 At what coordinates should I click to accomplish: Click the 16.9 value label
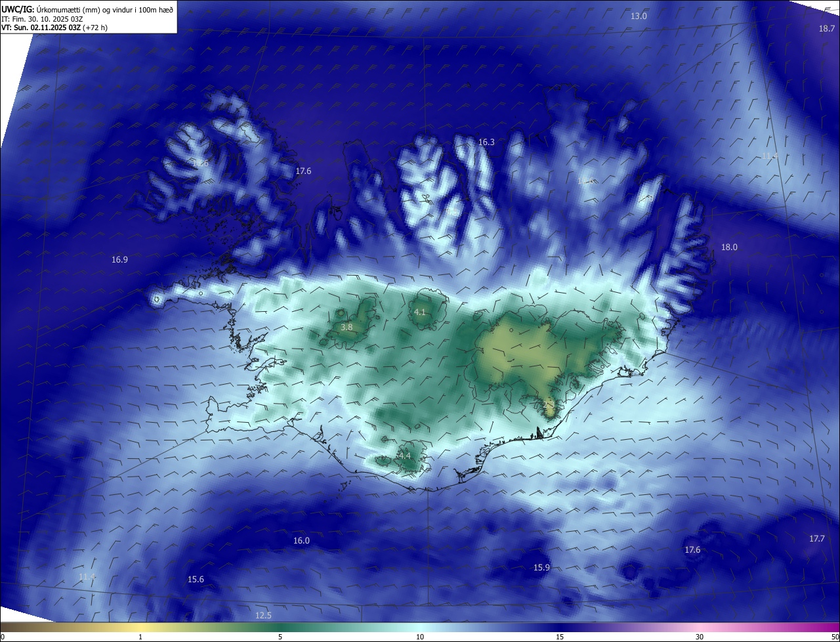coord(119,259)
